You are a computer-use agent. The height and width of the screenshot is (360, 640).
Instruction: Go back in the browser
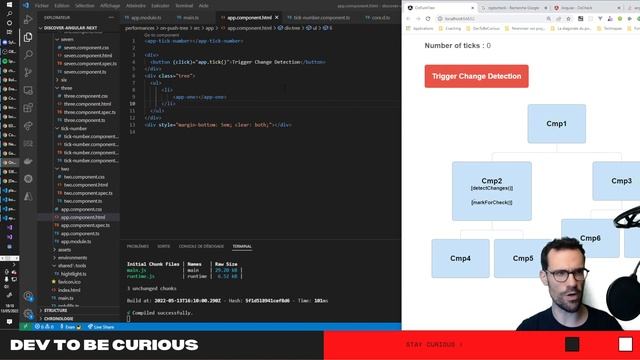(x=408, y=18)
